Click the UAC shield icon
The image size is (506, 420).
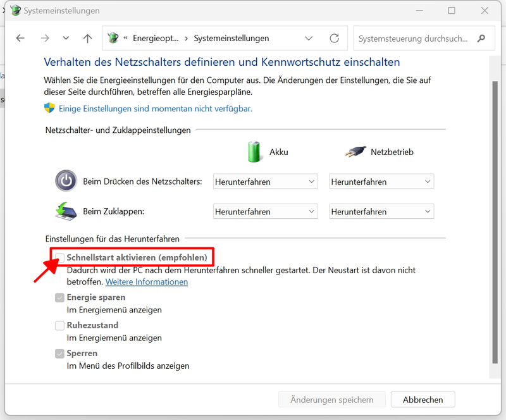49,108
